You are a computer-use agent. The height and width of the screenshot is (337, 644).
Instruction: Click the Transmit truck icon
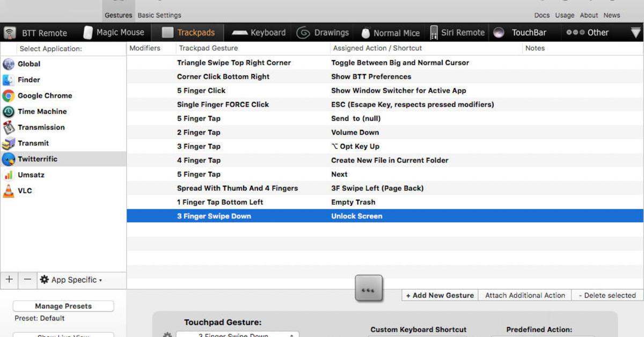click(x=9, y=143)
